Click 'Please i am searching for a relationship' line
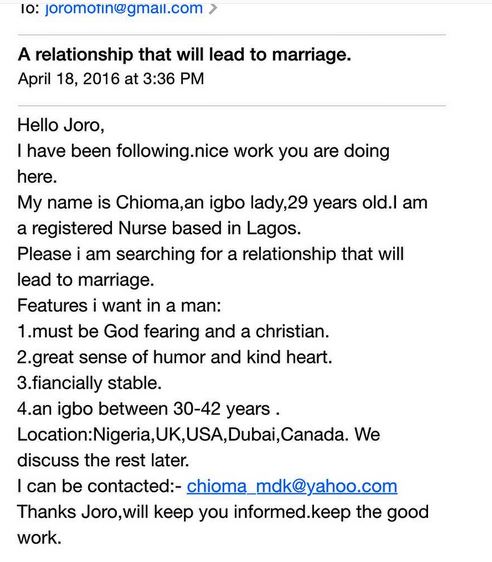The image size is (492, 562). 210,254
